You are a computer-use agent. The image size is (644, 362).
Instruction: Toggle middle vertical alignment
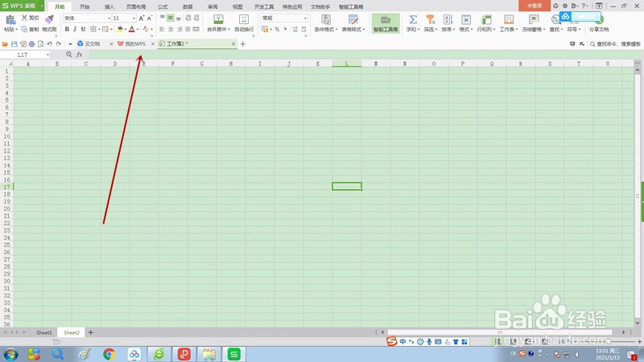(171, 18)
